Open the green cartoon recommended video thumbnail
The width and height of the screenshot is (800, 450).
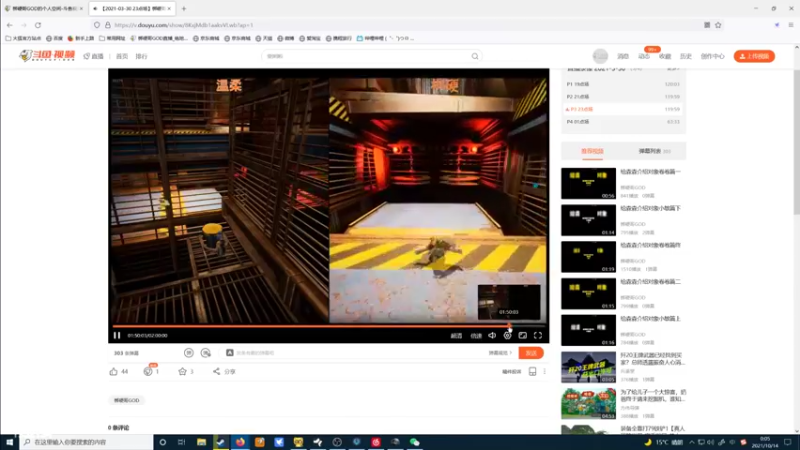pos(588,404)
